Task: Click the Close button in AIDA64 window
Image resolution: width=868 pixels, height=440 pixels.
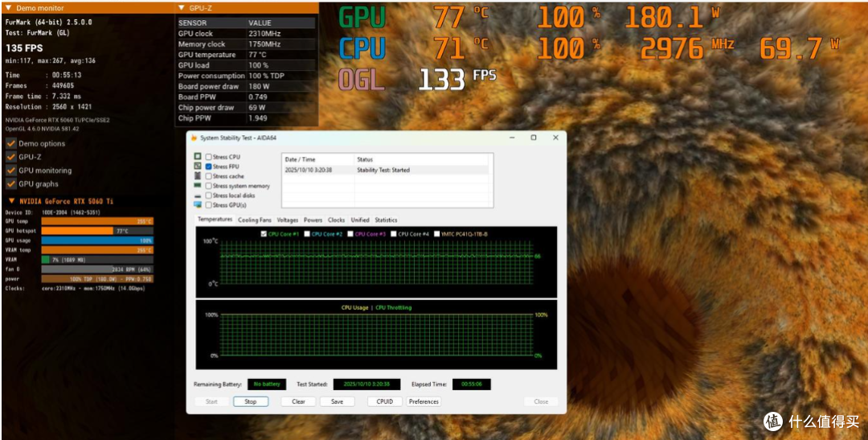Action: pos(541,401)
